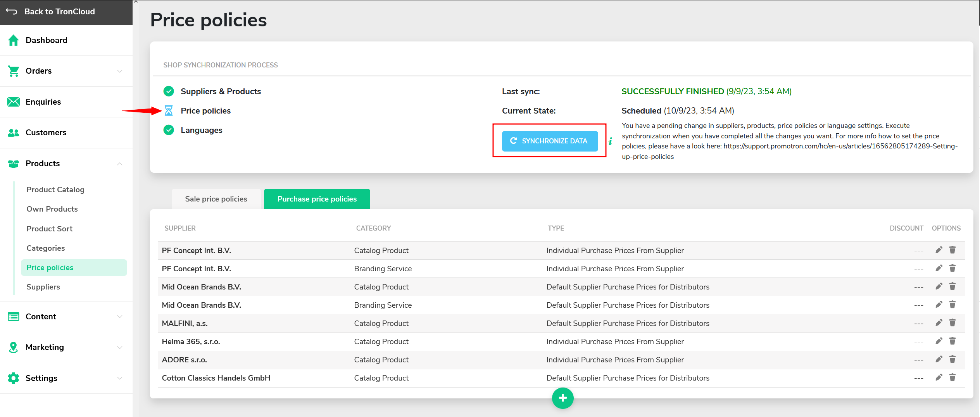980x417 pixels.
Task: Delete Mid Ocean Brands Catalog Product policy
Action: (x=952, y=286)
